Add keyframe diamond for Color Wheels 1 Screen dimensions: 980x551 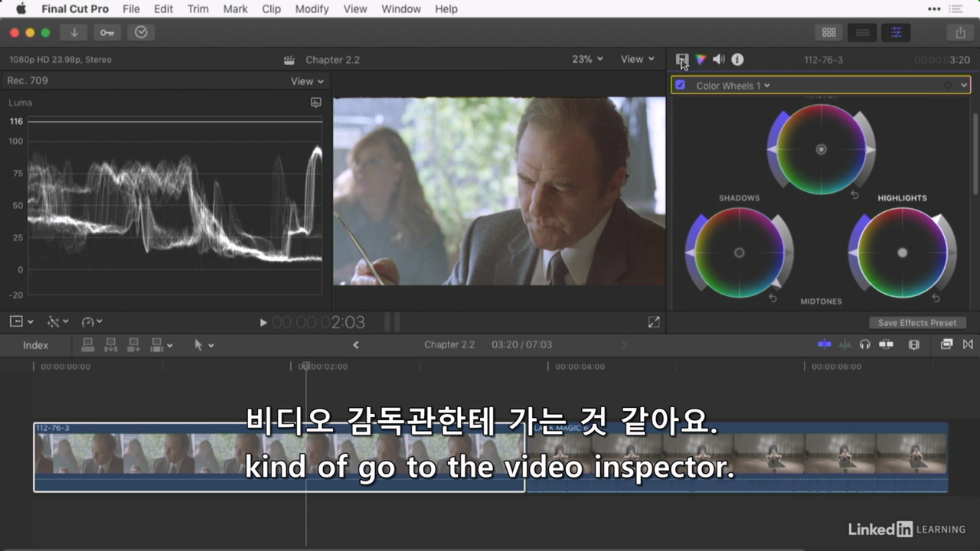(948, 86)
